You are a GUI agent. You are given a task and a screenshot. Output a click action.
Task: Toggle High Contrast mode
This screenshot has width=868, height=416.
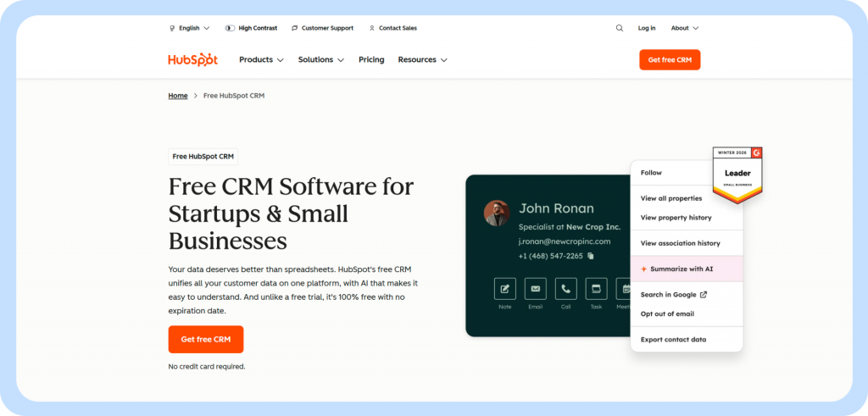click(251, 28)
